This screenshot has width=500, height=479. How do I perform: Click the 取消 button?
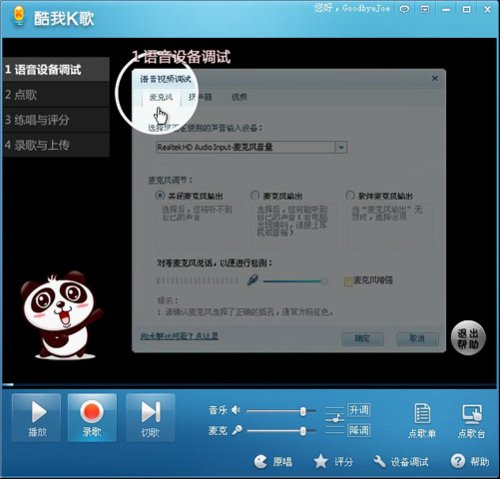click(x=417, y=339)
